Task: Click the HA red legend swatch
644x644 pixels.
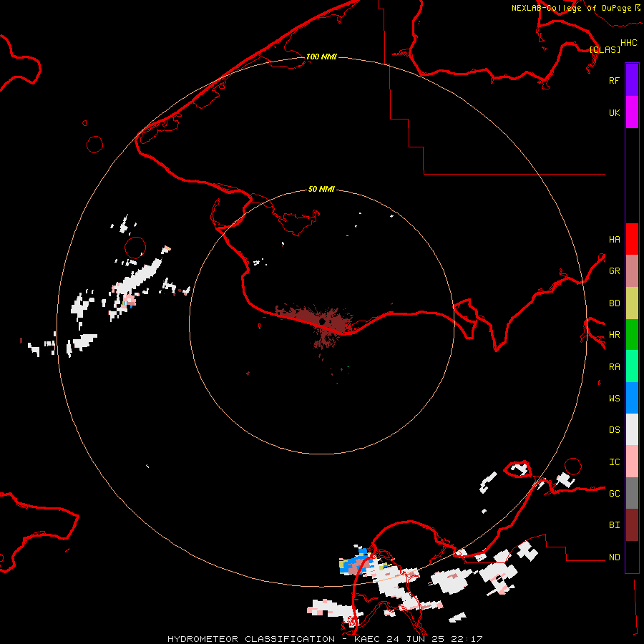Action: pos(632,239)
